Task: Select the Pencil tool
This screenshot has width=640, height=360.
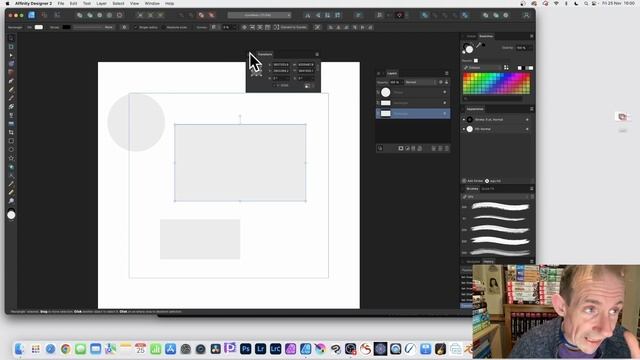Action: 11,89
